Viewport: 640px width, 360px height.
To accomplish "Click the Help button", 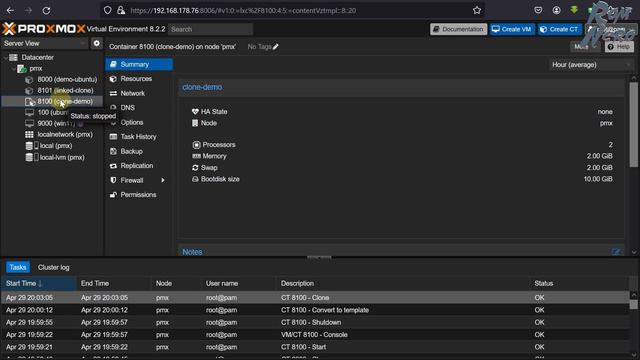I will (619, 47).
